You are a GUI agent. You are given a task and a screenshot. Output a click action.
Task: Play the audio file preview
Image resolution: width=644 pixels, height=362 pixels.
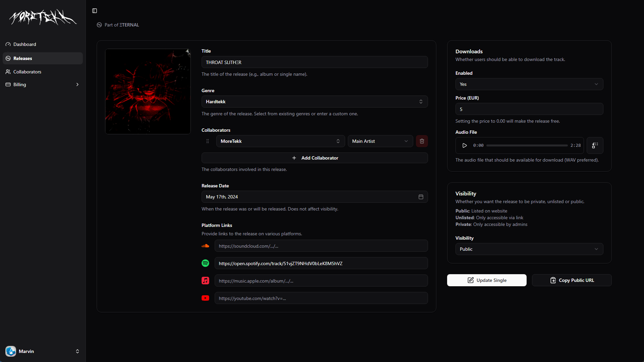tap(465, 145)
